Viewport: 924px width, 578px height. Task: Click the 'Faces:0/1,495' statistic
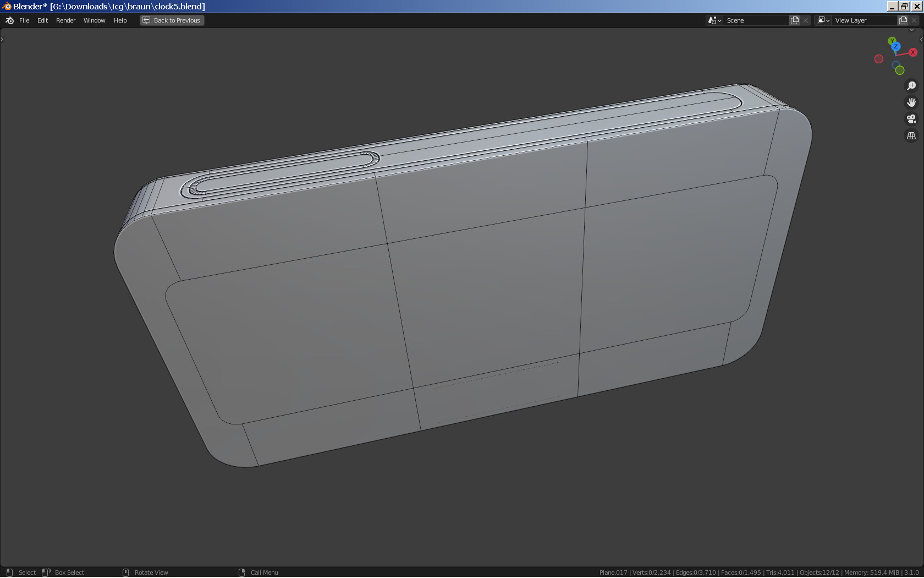tap(741, 572)
